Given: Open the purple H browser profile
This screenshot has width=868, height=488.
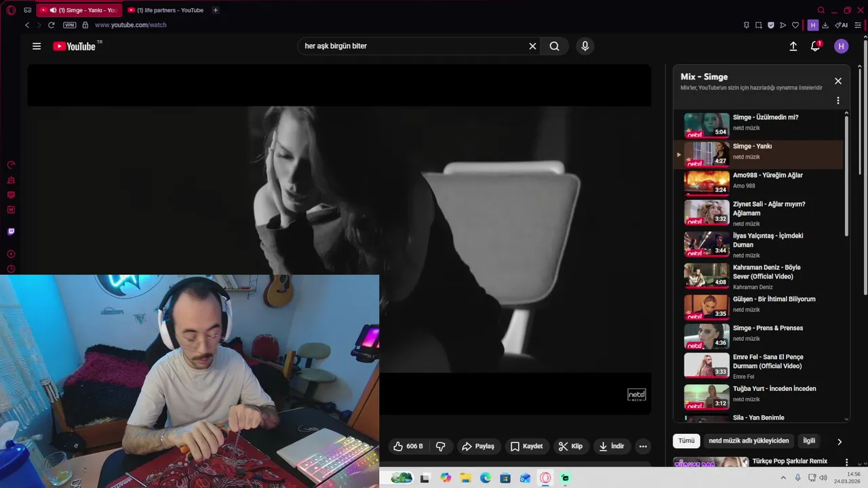Looking at the screenshot, I should pos(813,25).
